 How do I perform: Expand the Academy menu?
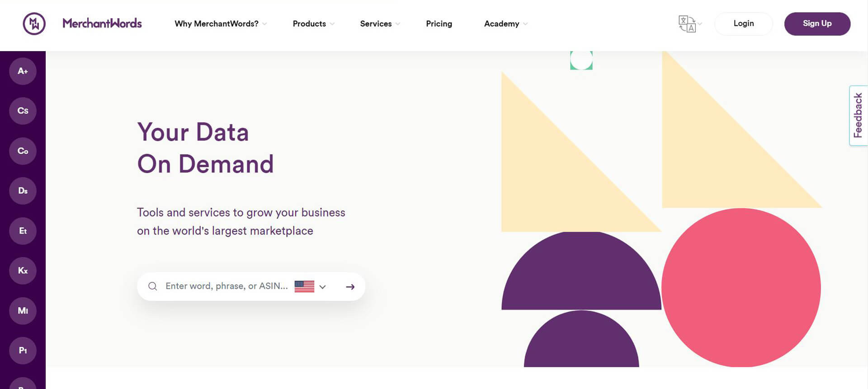[505, 23]
